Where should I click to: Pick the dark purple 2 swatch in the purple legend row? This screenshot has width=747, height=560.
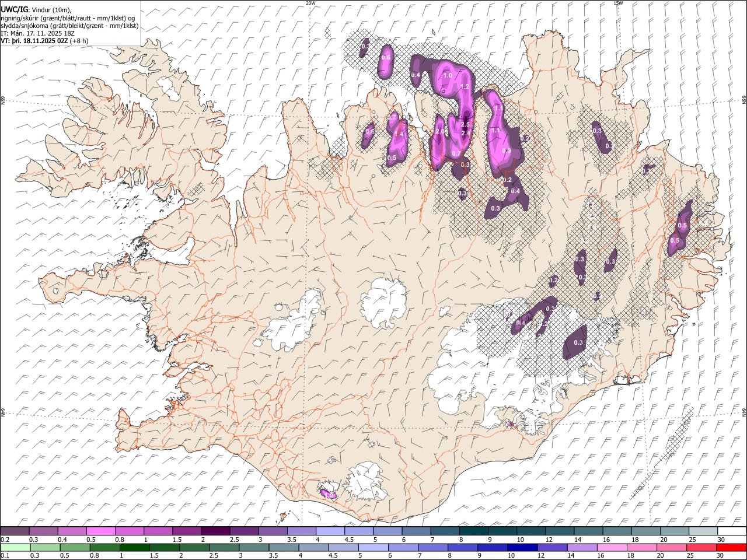pos(215,531)
